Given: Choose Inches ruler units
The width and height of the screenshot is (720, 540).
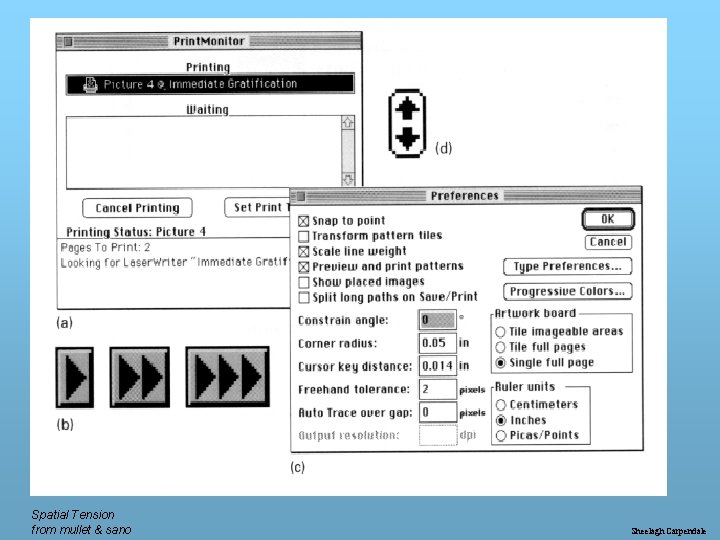Looking at the screenshot, I should pos(501,420).
